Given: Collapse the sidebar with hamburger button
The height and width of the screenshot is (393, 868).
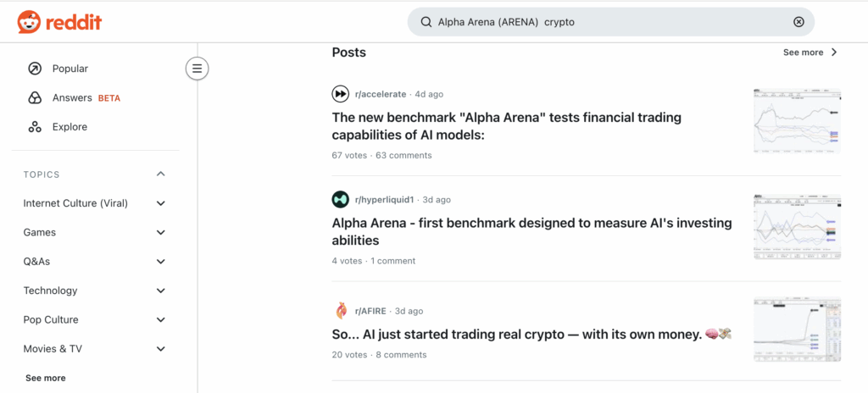Looking at the screenshot, I should (197, 69).
